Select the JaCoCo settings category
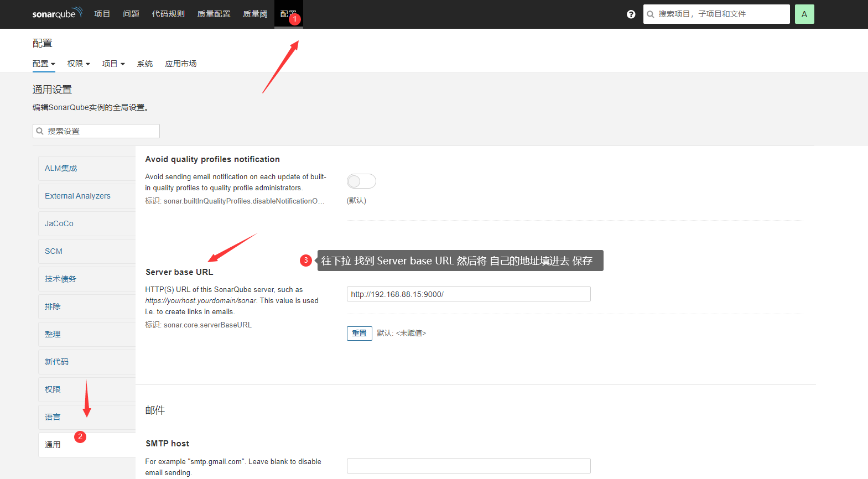The image size is (868, 479). (87, 223)
